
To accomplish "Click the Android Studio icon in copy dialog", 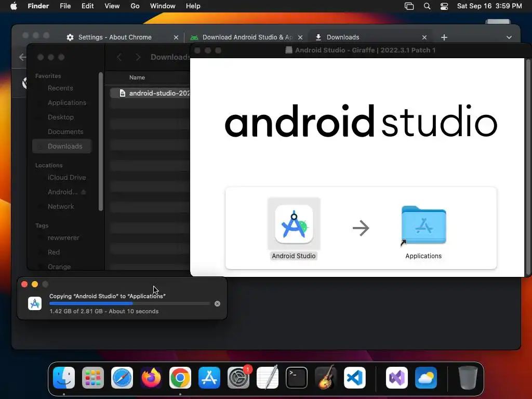I will coord(35,303).
